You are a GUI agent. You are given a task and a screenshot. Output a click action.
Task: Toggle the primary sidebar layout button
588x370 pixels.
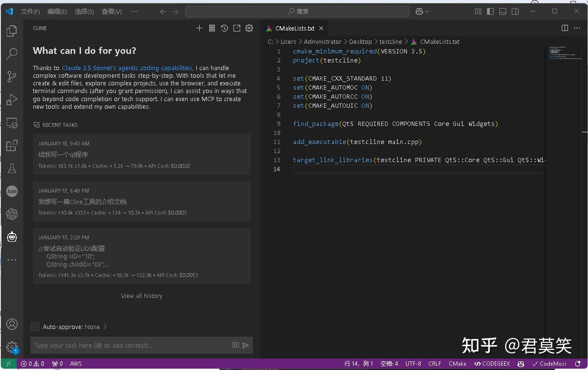coord(490,11)
